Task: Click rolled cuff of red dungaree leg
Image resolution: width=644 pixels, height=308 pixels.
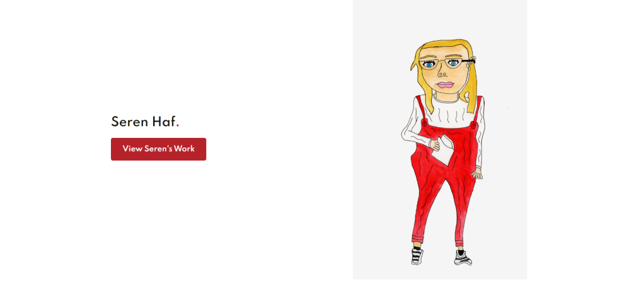Action: [418, 239]
